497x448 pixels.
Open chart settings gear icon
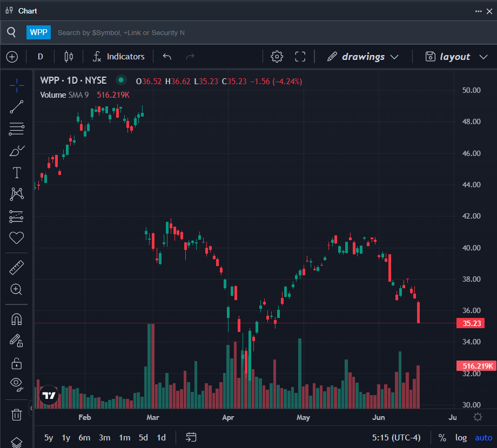point(277,57)
